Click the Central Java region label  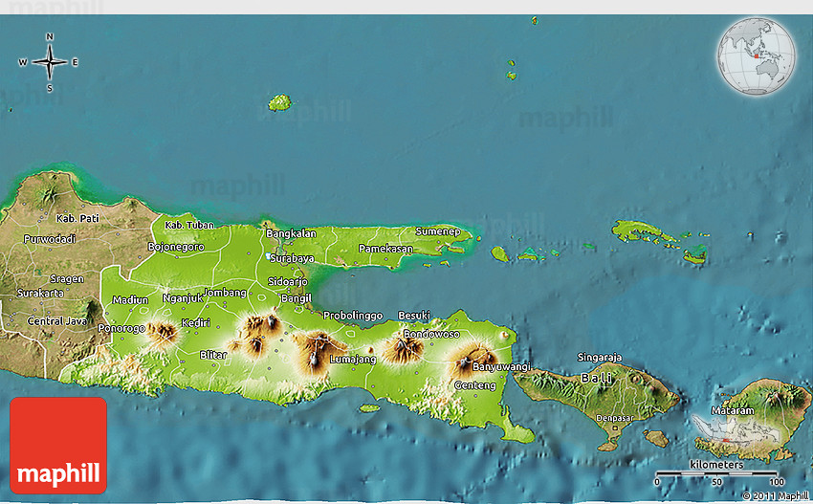click(x=57, y=321)
